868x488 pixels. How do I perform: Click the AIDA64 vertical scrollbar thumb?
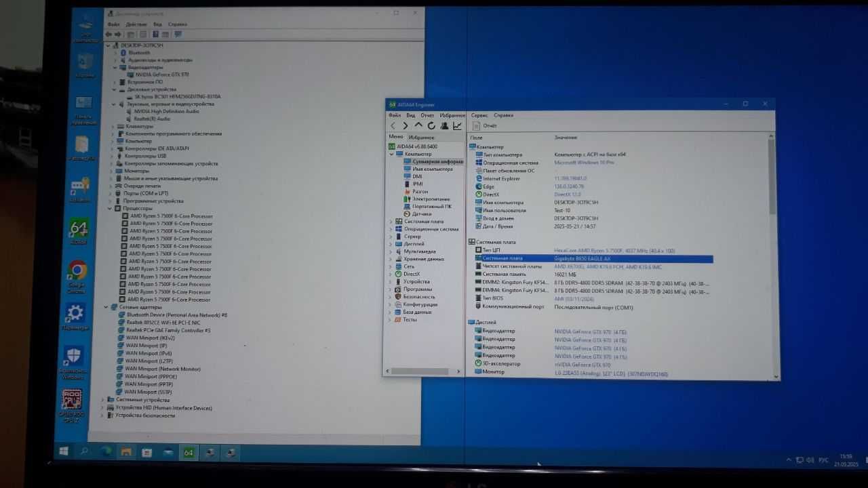coord(772,176)
